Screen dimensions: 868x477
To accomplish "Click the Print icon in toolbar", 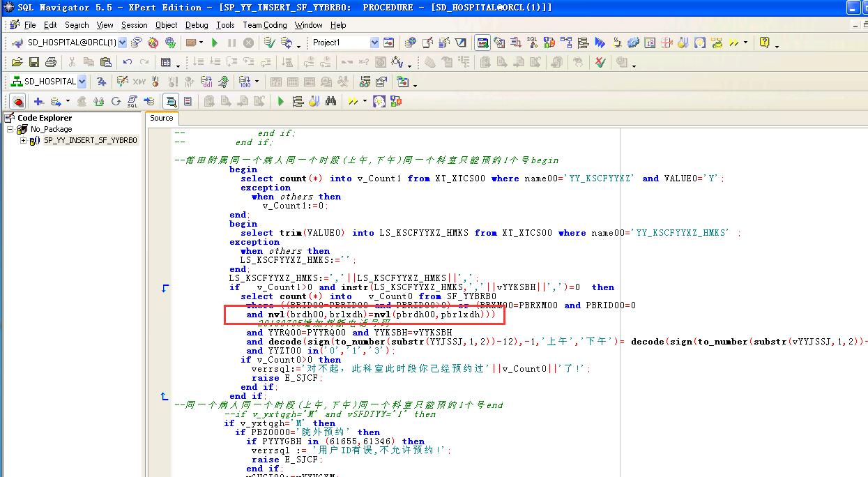I will point(50,62).
